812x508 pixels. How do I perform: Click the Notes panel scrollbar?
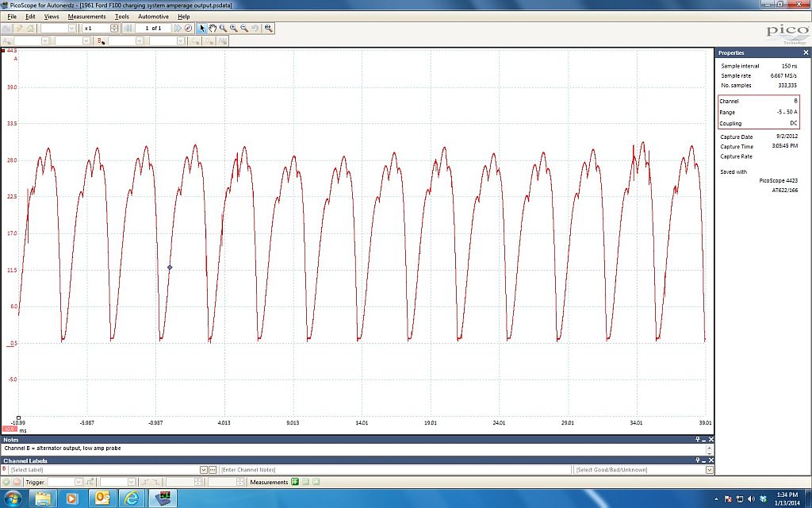click(710, 449)
